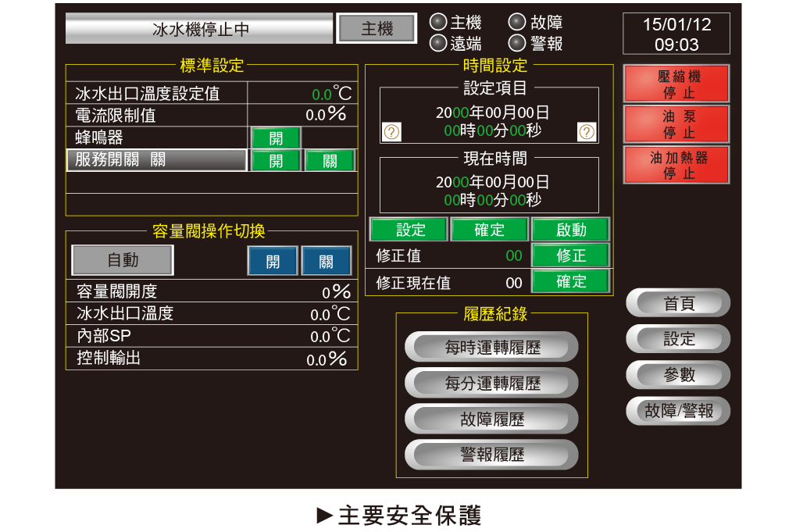The width and height of the screenshot is (796, 532).
Task: Select the 遠端 radio indicator
Action: [438, 43]
